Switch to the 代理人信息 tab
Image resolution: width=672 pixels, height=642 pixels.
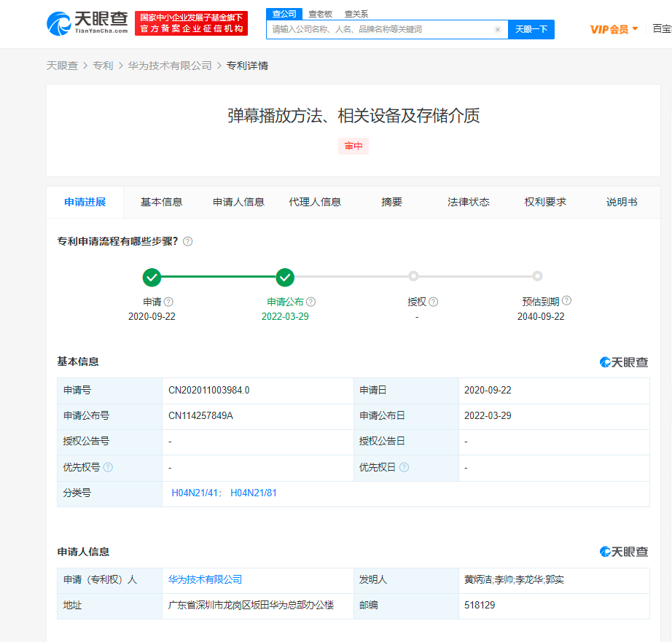pos(315,203)
